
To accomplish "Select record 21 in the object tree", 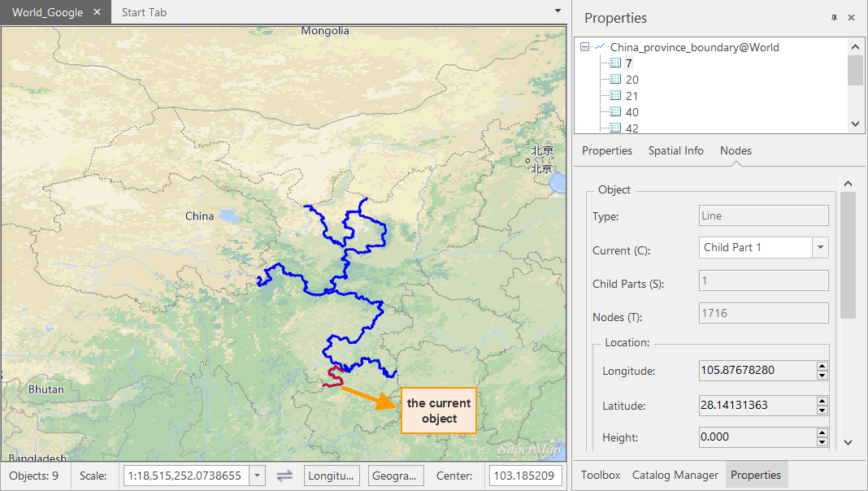I will [631, 96].
